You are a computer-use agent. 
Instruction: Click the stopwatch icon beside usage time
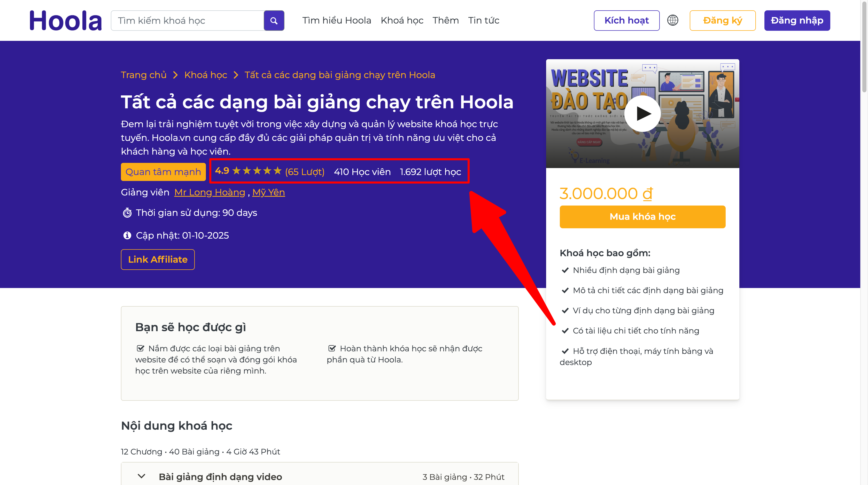pos(127,213)
